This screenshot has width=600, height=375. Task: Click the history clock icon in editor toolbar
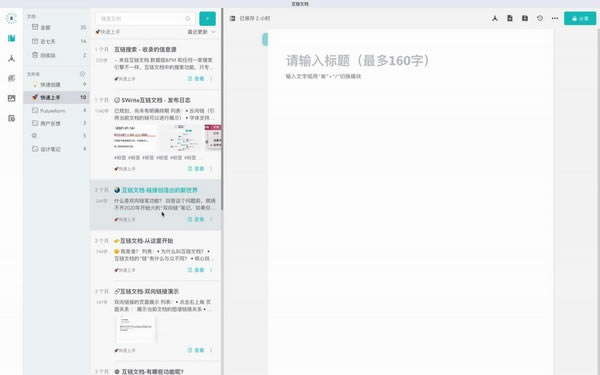[540, 18]
